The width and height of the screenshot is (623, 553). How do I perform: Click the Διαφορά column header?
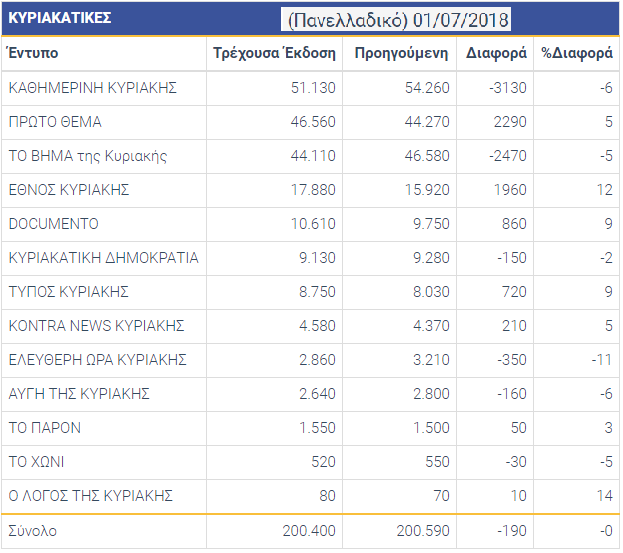click(496, 53)
